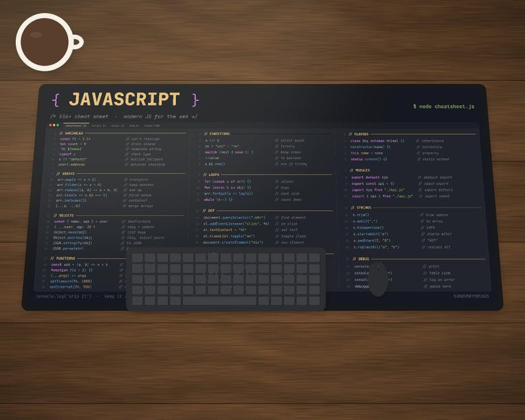This screenshot has height=420, width=525.
Task: Click the '// table view' comment
Action: tap(436, 273)
